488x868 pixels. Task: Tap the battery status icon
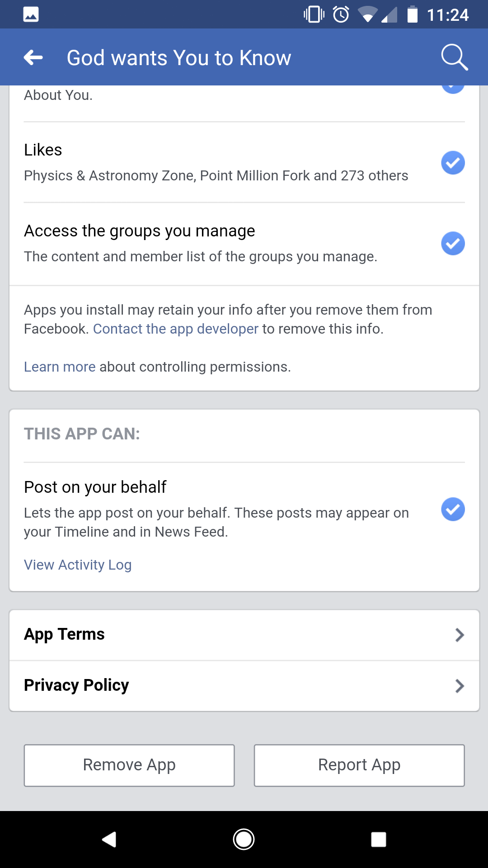coord(412,14)
